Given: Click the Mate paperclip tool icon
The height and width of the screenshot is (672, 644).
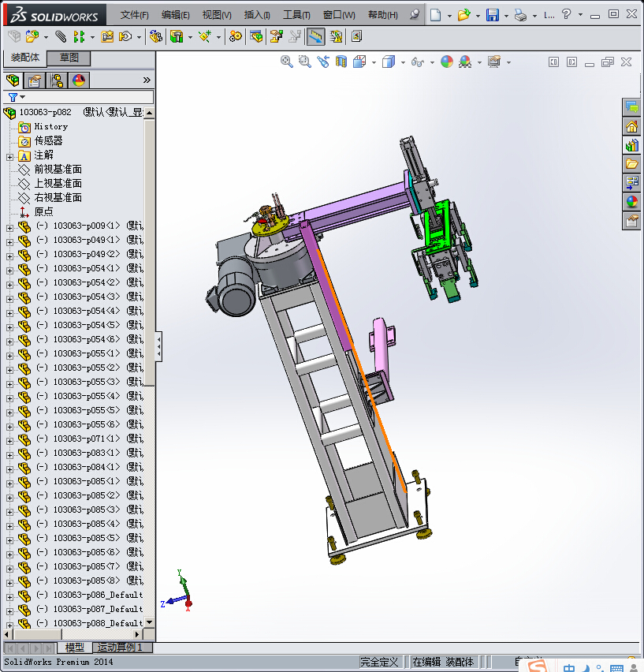Looking at the screenshot, I should click(x=61, y=36).
